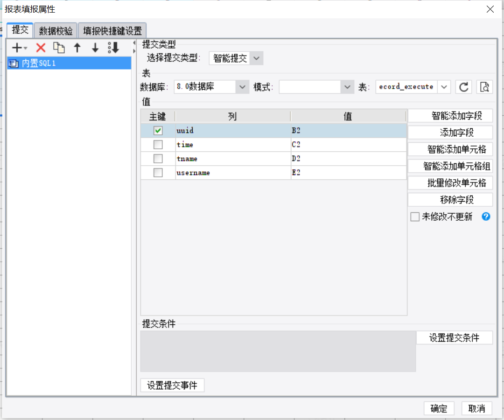Click the move-to-bottom arrow icon

[113, 48]
